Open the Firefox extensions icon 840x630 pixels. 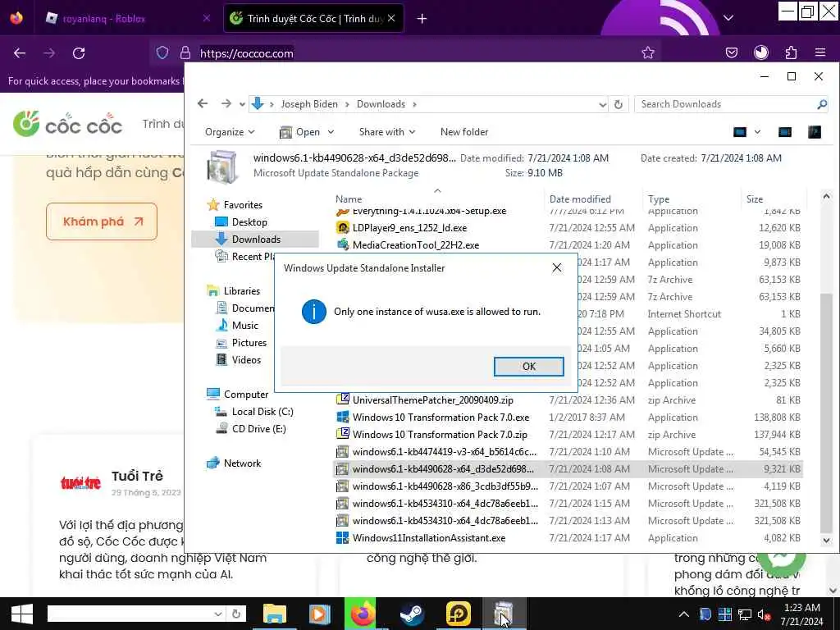tap(791, 52)
